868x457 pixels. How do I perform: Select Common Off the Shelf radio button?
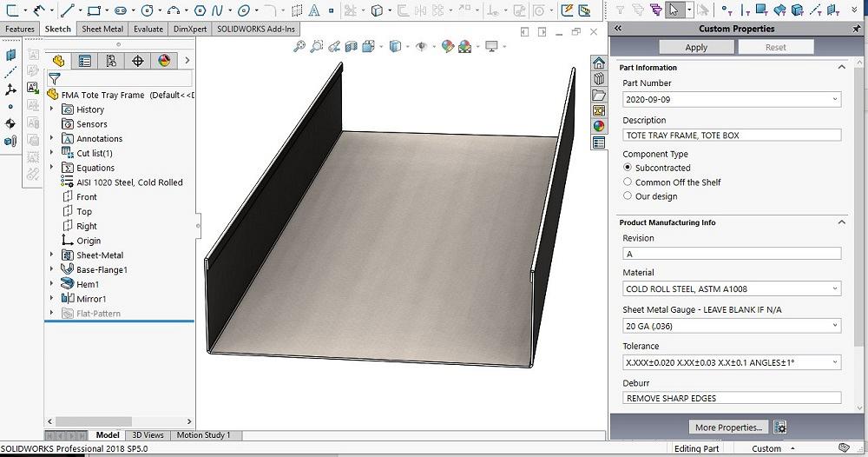tap(628, 182)
